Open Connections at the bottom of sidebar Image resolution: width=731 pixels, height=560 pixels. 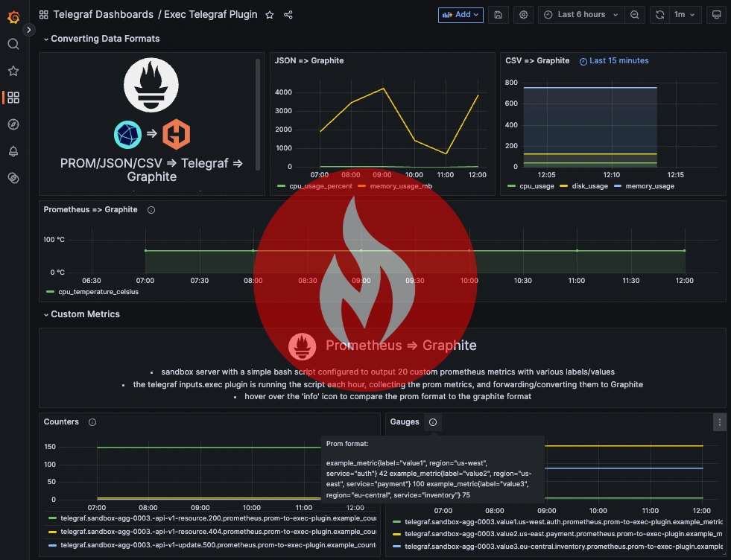coord(13,178)
